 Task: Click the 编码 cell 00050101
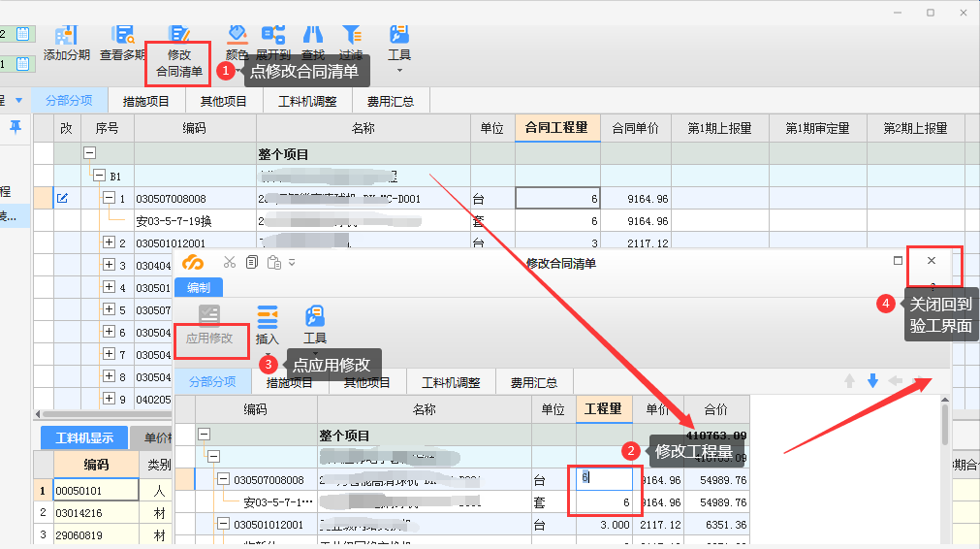coord(96,490)
